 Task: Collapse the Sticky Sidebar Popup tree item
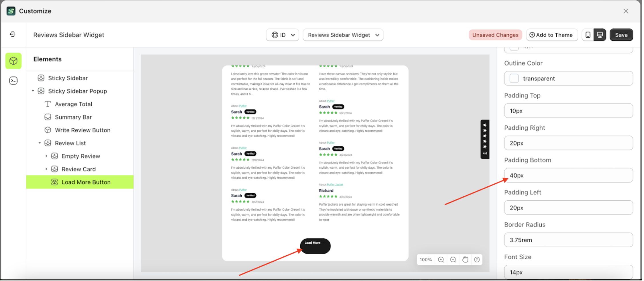(33, 91)
